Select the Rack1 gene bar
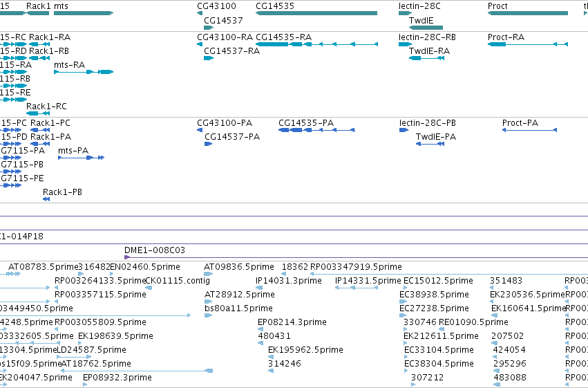This screenshot has width=588, height=388. [x=37, y=13]
